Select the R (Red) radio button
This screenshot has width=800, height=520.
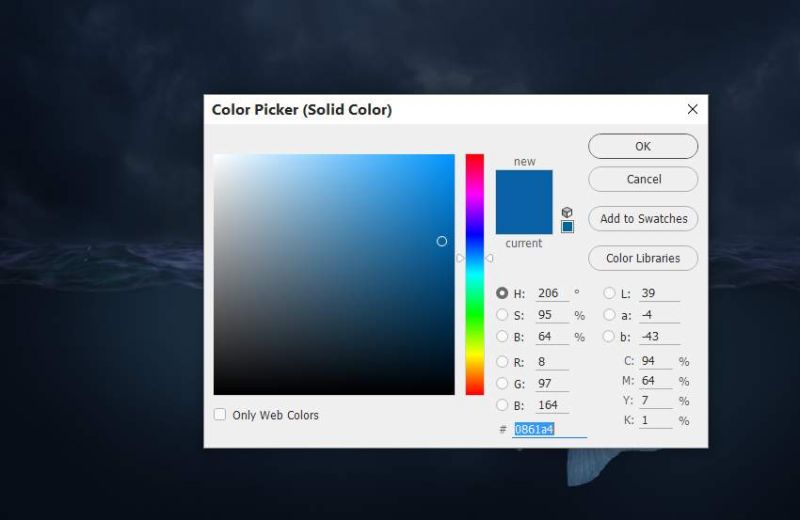502,362
